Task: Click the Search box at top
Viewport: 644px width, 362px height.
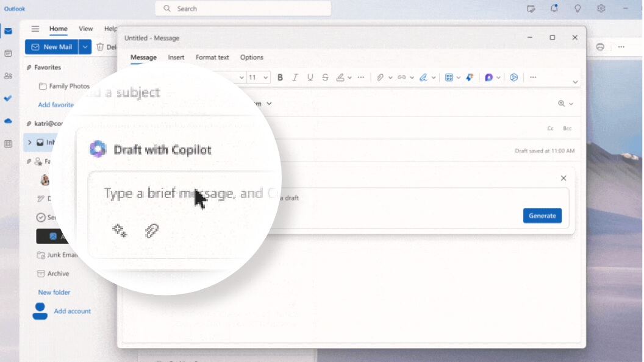Action: (x=244, y=9)
